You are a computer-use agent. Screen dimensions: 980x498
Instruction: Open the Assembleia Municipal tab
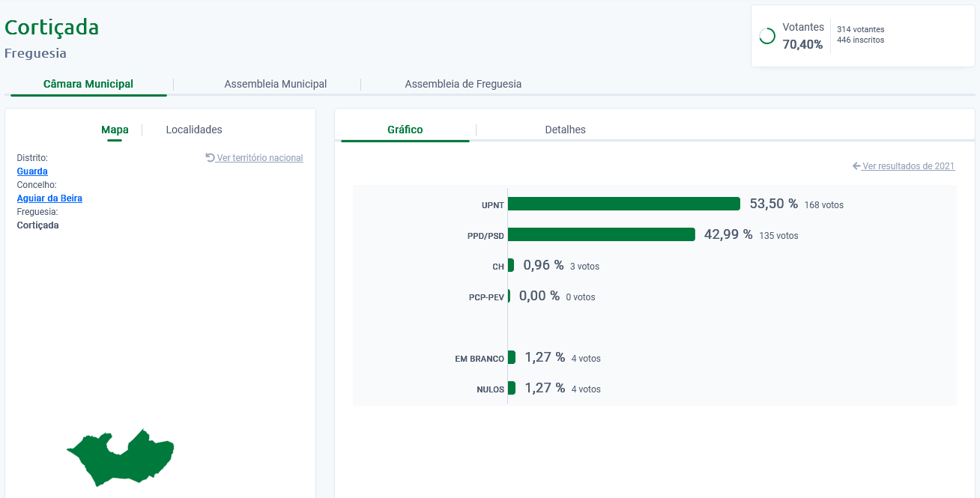point(275,84)
